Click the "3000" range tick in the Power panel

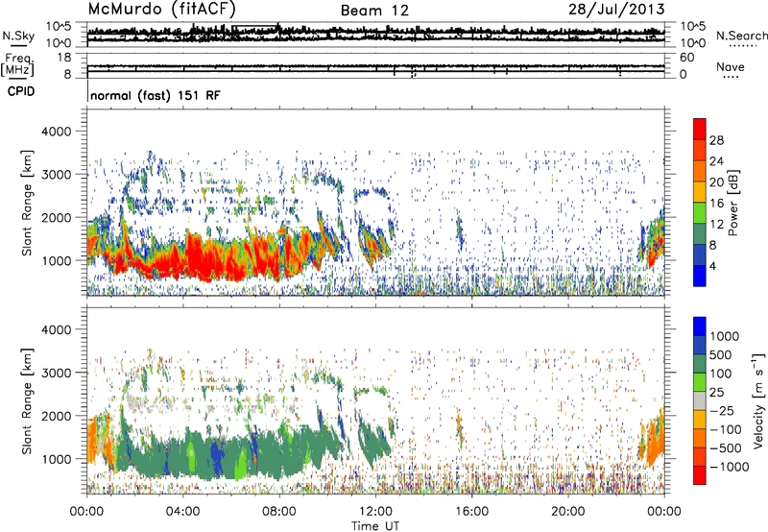(x=56, y=175)
